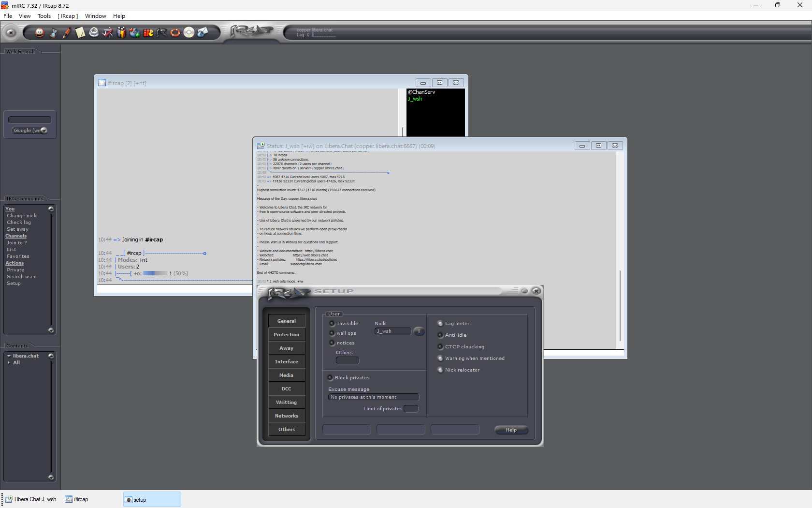Toggle the Anti-idle option
812x508 pixels.
click(440, 335)
